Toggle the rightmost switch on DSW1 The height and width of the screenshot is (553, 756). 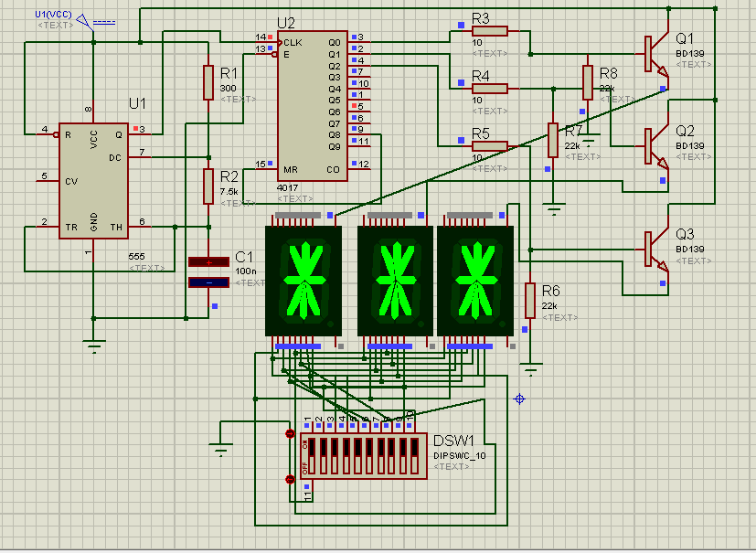[414, 455]
